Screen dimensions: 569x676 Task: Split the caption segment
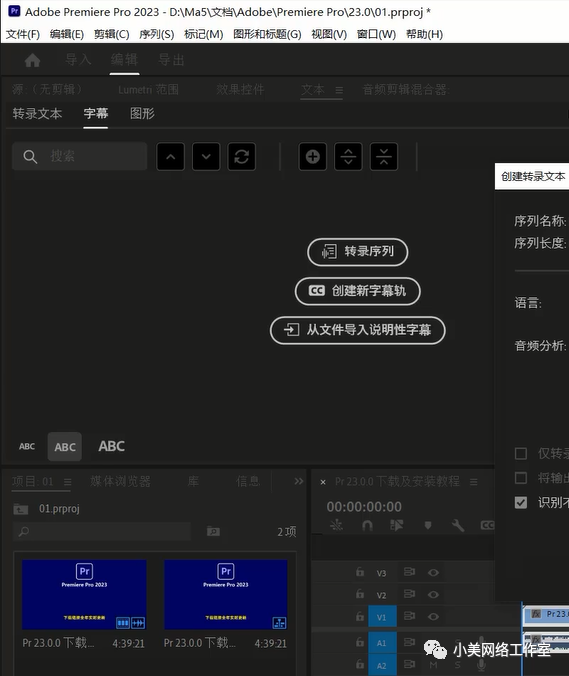pyautogui.click(x=348, y=156)
